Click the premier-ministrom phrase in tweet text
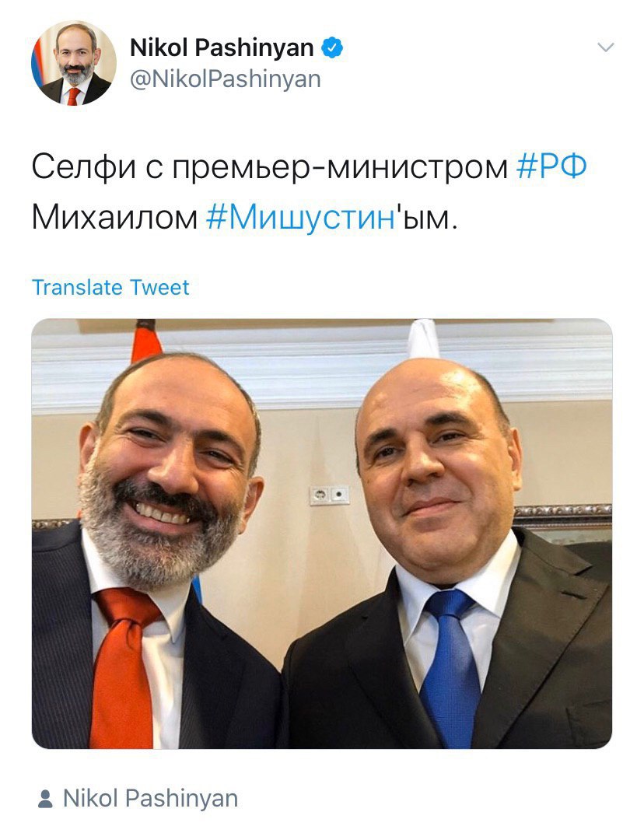Viewport: 644px width, 833px height. point(340,168)
